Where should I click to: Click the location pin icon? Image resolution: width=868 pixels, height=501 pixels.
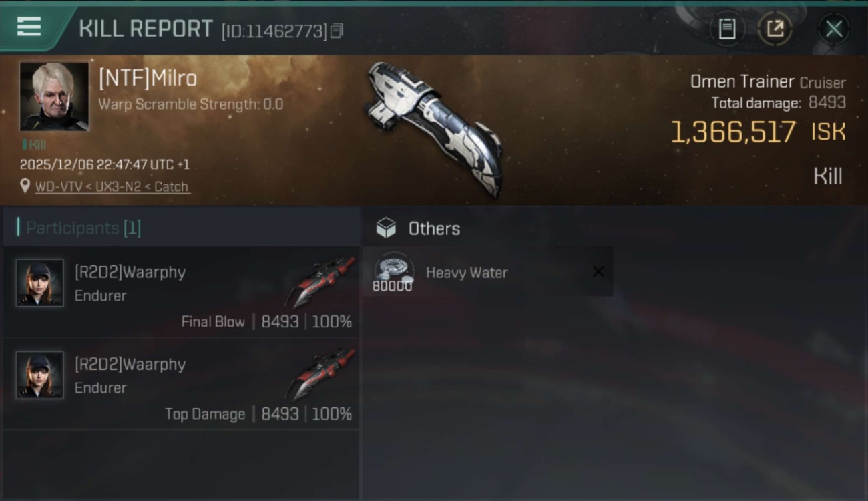pyautogui.click(x=25, y=186)
